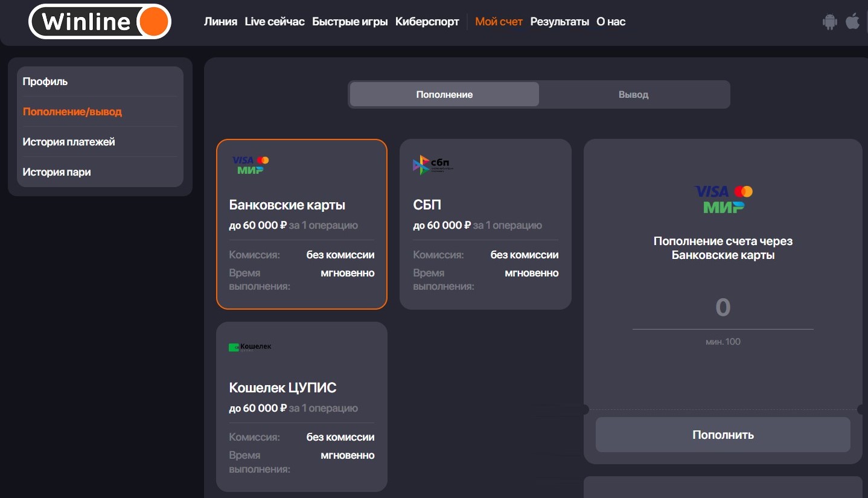Click 'мгновенно' in СБП card
The width and height of the screenshot is (868, 498).
click(x=532, y=273)
